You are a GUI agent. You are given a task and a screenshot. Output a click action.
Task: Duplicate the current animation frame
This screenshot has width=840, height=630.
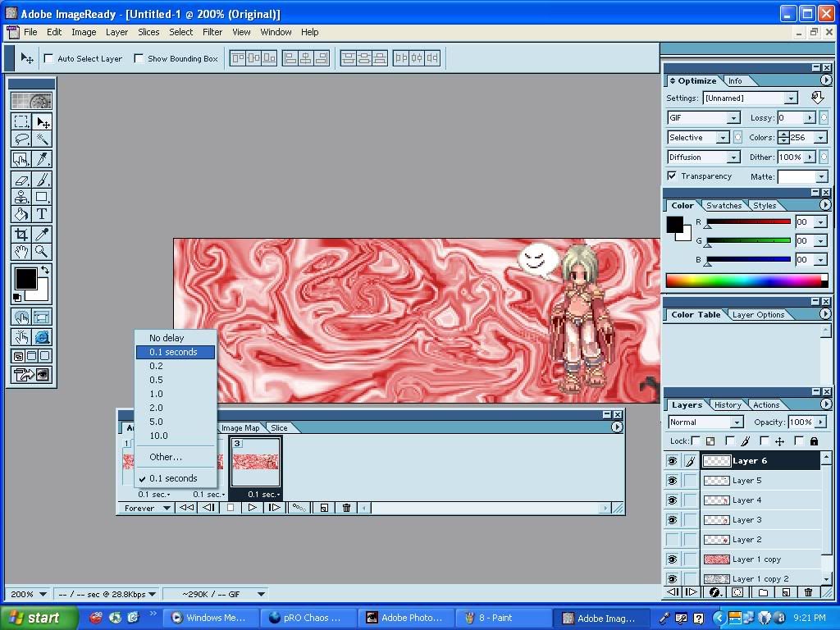point(324,507)
